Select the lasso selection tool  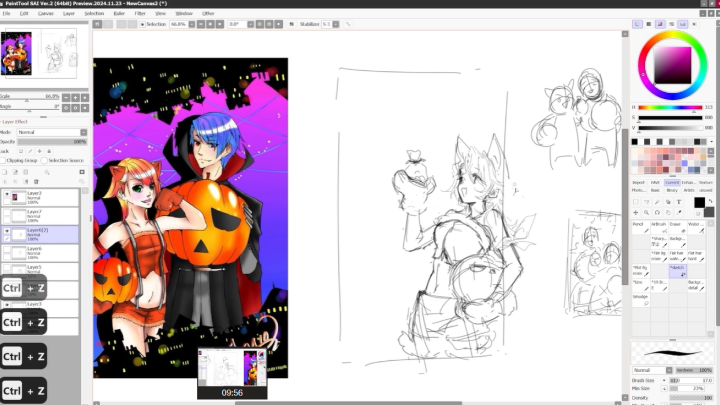(x=647, y=202)
